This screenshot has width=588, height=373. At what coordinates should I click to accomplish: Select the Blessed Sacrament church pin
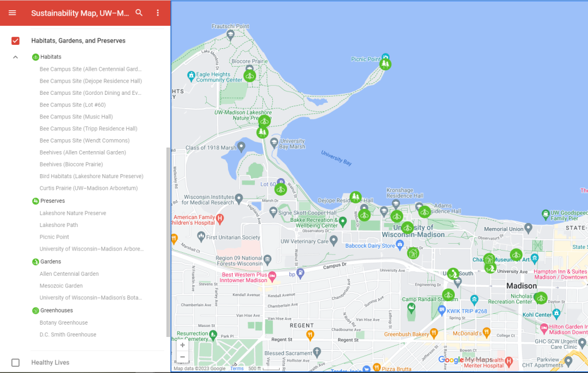coord(317,352)
